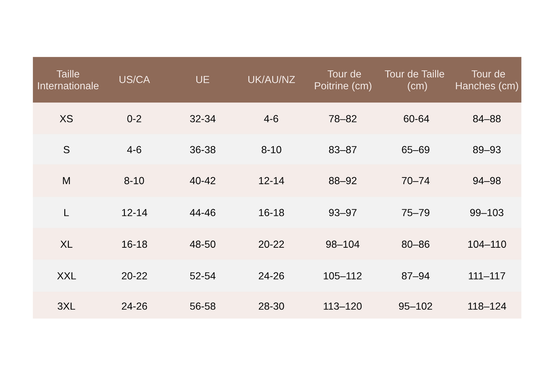Screen dimensions: 555x392
Task: Click the M size cell
Action: (66, 181)
